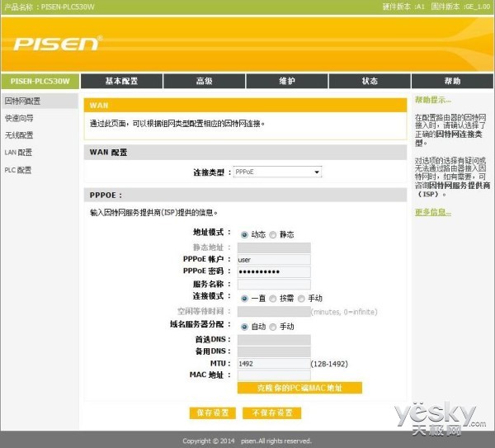This screenshot has width=495, height=448.
Task: Click the PISEN-PLC530W device label tab
Action: click(40, 81)
